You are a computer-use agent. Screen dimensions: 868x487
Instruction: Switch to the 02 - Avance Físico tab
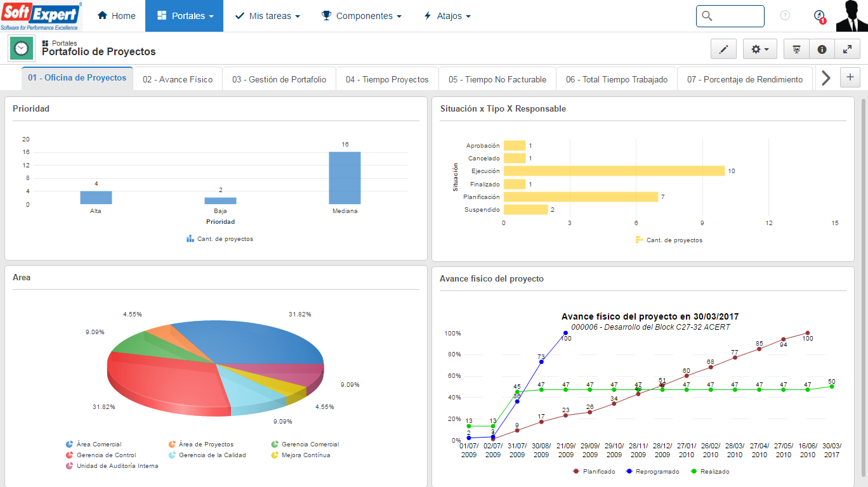(178, 78)
